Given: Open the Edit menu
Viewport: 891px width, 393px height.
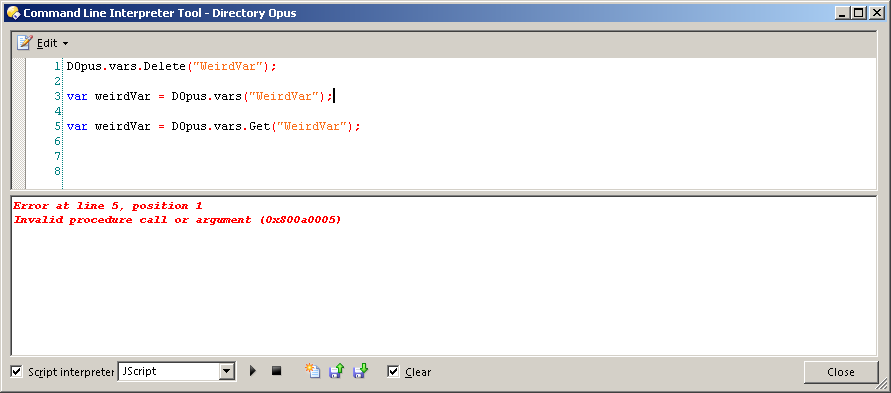Looking at the screenshot, I should 47,43.
